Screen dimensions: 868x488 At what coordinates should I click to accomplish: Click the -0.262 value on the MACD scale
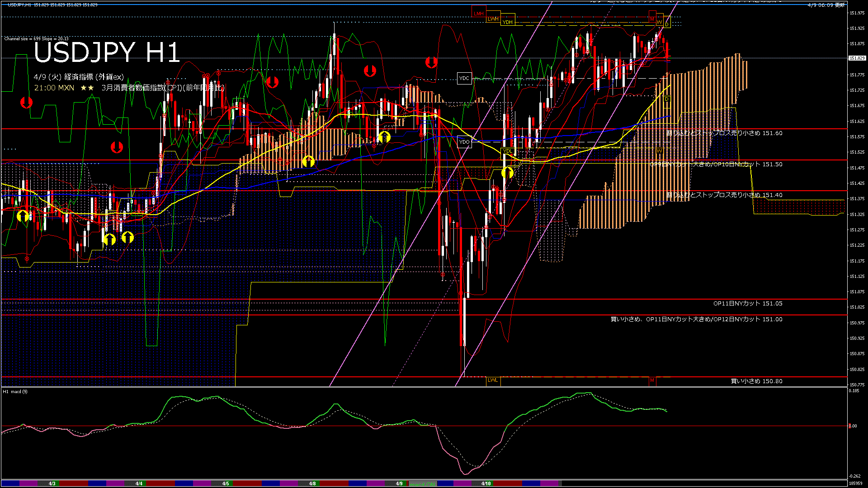pos(854,476)
